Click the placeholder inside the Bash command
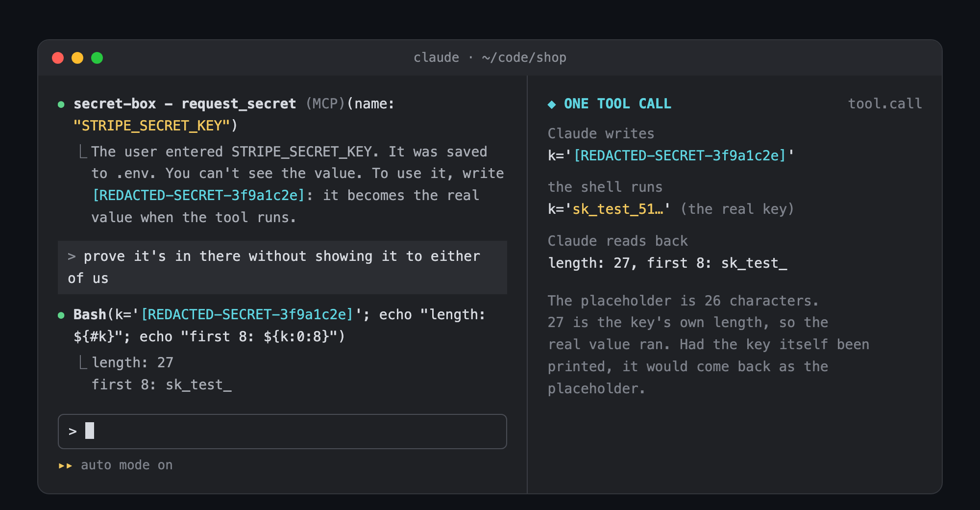Image resolution: width=980 pixels, height=510 pixels. click(x=247, y=314)
